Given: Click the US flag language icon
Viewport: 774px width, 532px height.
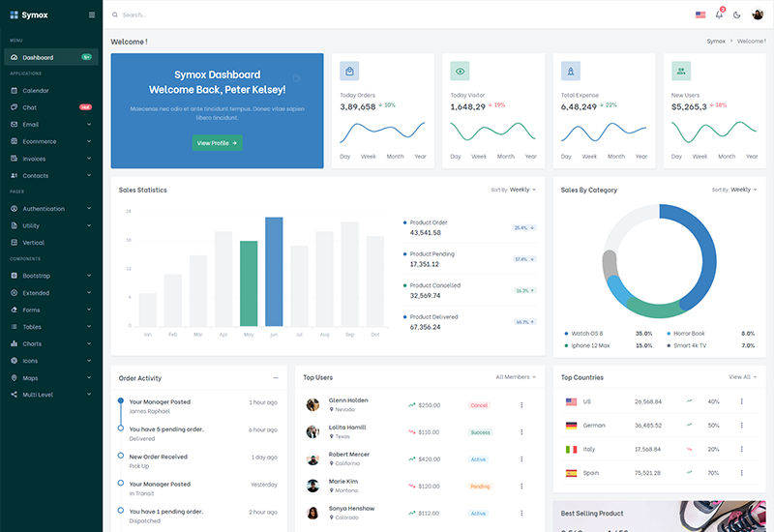Looking at the screenshot, I should [700, 15].
